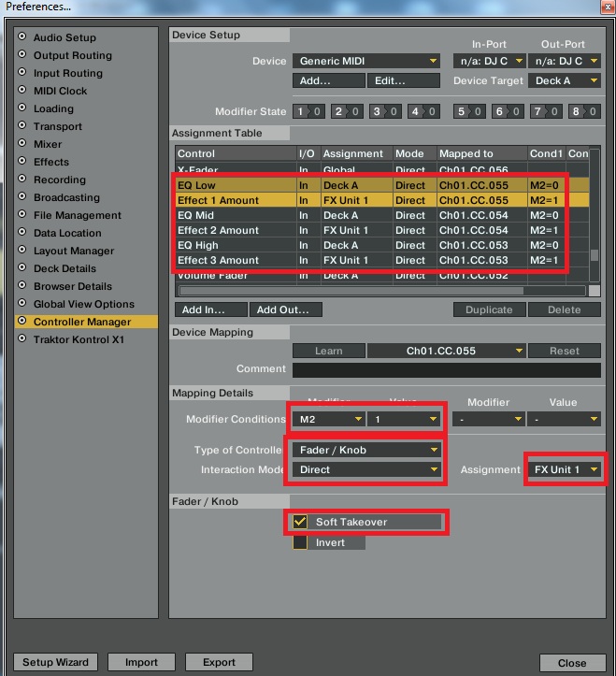The image size is (616, 676).
Task: Click the Add... device button
Action: pyautogui.click(x=328, y=80)
